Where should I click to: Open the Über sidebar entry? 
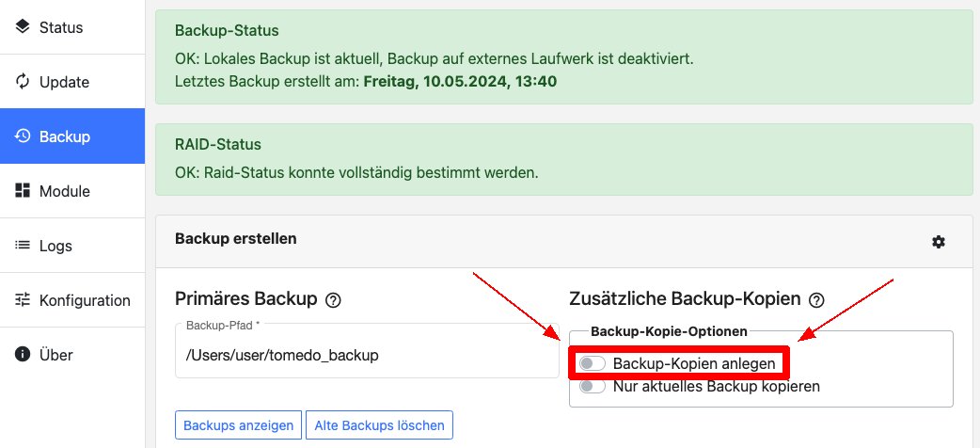click(72, 354)
